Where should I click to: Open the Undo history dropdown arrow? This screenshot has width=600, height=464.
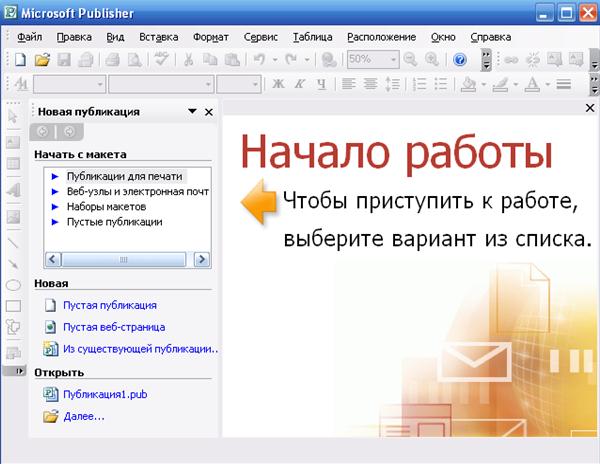click(x=275, y=60)
